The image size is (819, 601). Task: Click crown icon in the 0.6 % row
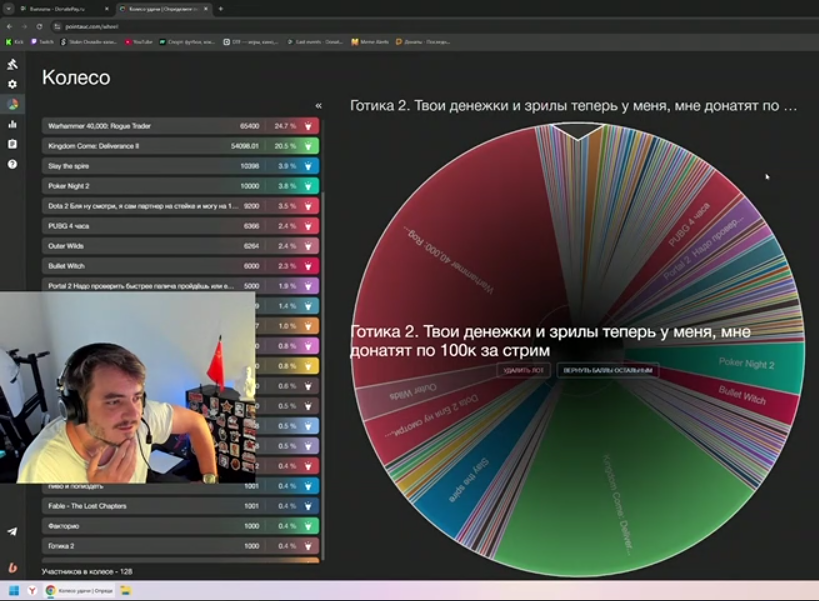tap(308, 386)
